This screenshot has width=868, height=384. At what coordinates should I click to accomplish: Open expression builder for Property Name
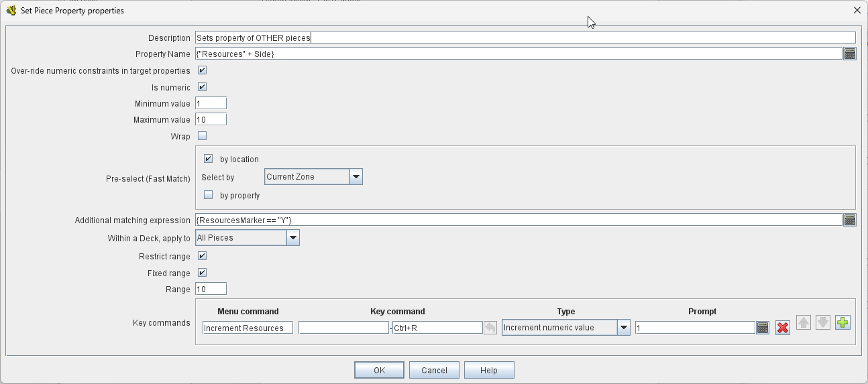coord(849,54)
